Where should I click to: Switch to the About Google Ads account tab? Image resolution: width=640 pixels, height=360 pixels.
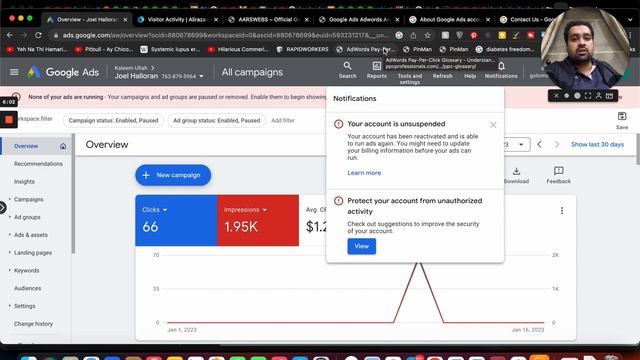(449, 20)
